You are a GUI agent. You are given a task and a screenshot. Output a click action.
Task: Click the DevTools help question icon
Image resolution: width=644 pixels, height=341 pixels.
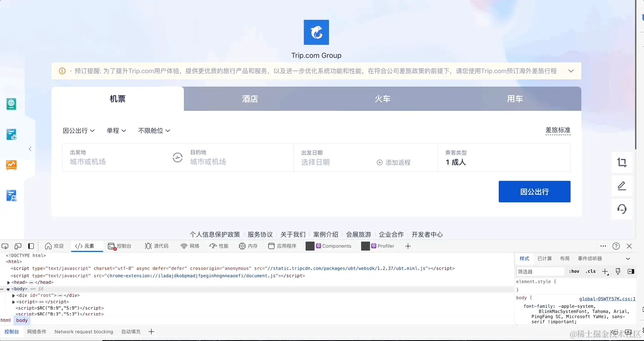click(616, 246)
